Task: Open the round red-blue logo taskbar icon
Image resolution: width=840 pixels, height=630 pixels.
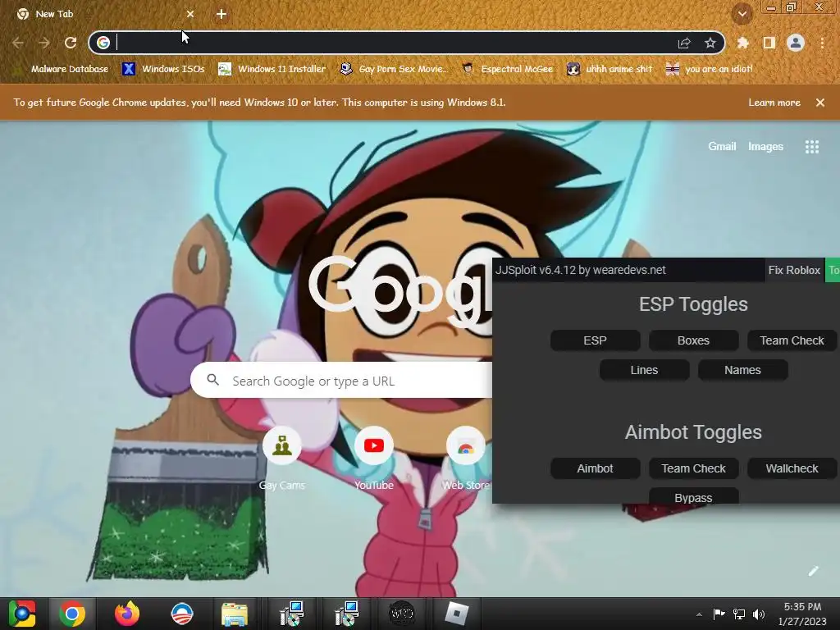Action: click(181, 614)
